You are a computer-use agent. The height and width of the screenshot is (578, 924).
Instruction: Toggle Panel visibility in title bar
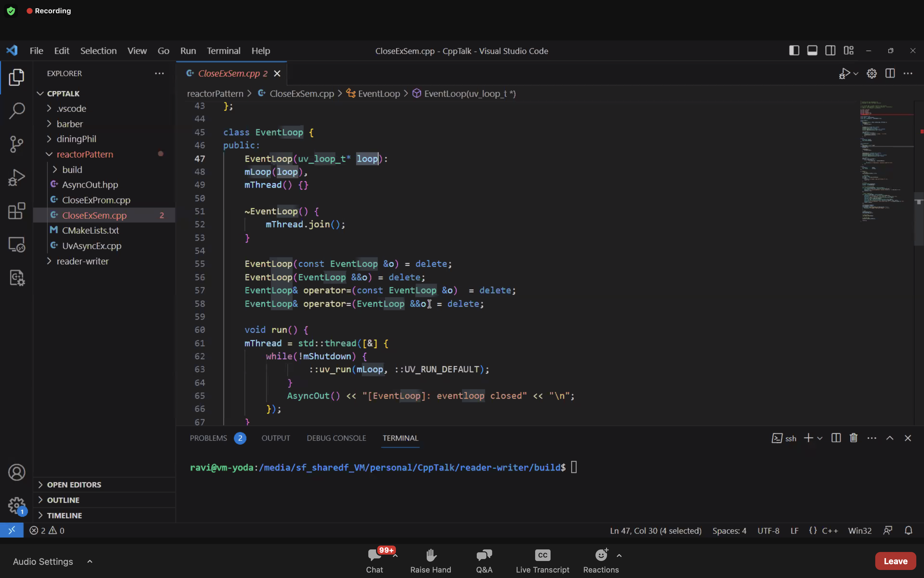[812, 50]
